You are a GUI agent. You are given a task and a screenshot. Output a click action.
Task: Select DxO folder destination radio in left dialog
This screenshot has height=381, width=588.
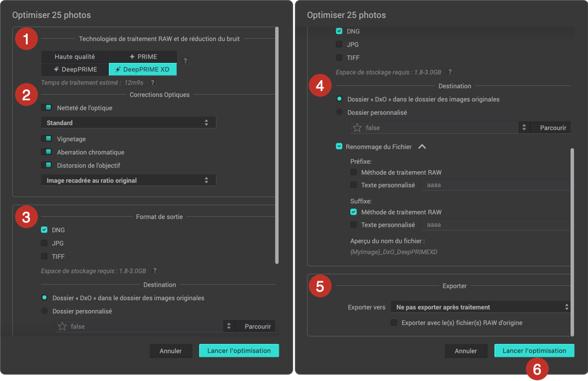click(44, 297)
